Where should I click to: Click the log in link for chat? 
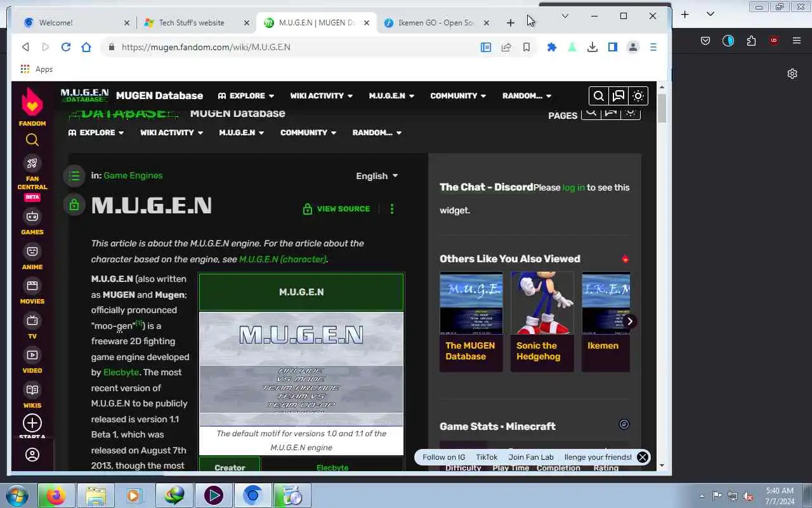coord(573,187)
